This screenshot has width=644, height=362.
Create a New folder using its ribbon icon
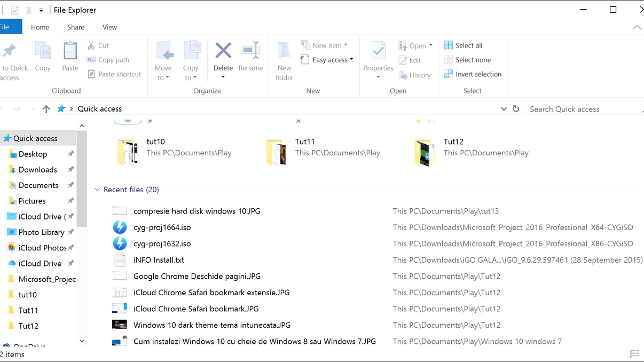tap(284, 56)
